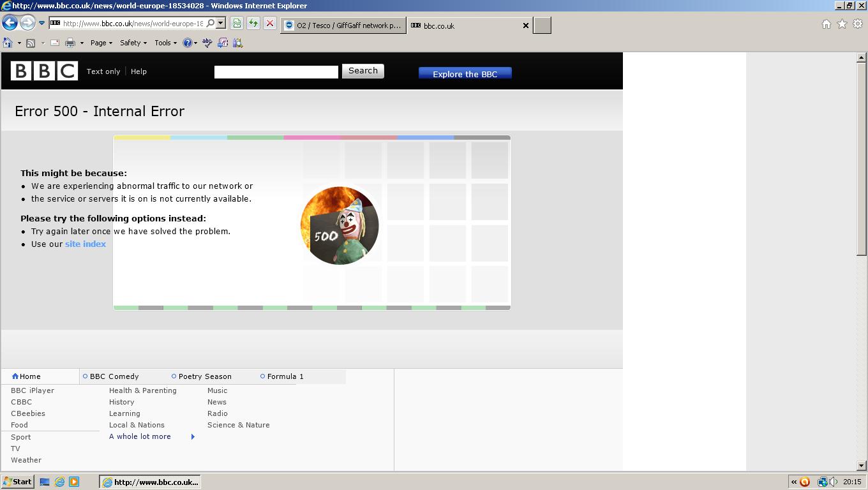Click the address bar URL field
The height and width of the screenshot is (490, 868).
coord(133,24)
